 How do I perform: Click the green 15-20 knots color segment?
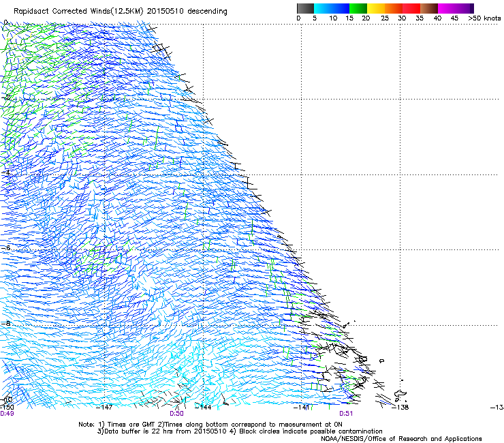click(358, 8)
